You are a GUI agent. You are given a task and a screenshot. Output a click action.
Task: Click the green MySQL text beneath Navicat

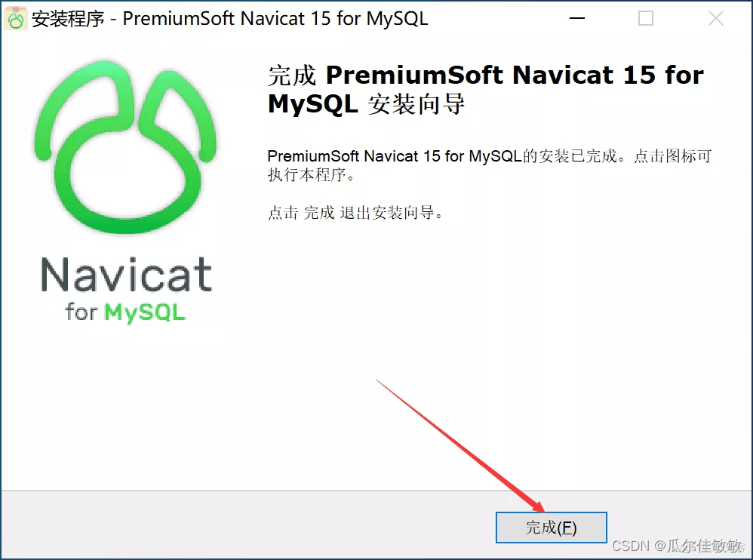(145, 312)
